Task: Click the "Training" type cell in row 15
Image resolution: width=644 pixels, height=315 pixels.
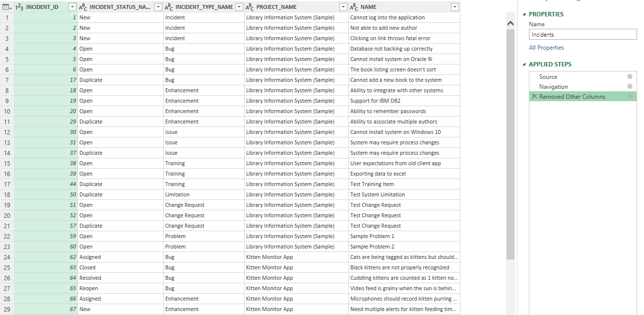Action: (203, 163)
